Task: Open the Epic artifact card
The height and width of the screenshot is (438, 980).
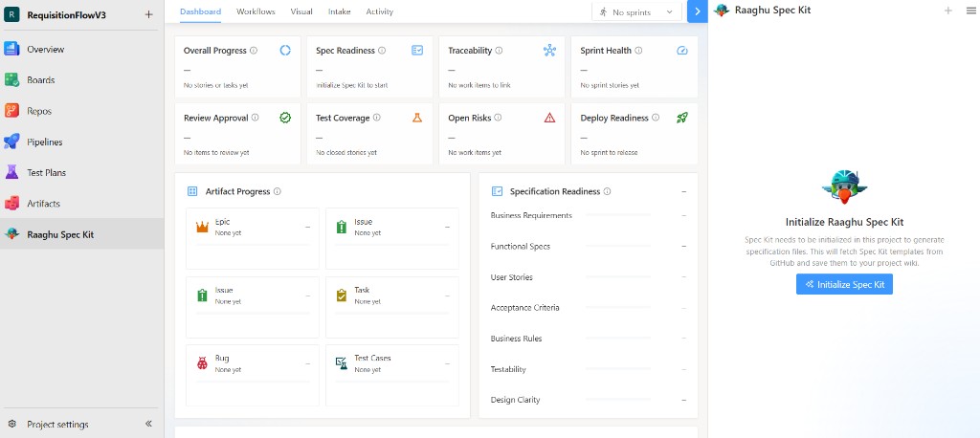Action: (x=253, y=239)
